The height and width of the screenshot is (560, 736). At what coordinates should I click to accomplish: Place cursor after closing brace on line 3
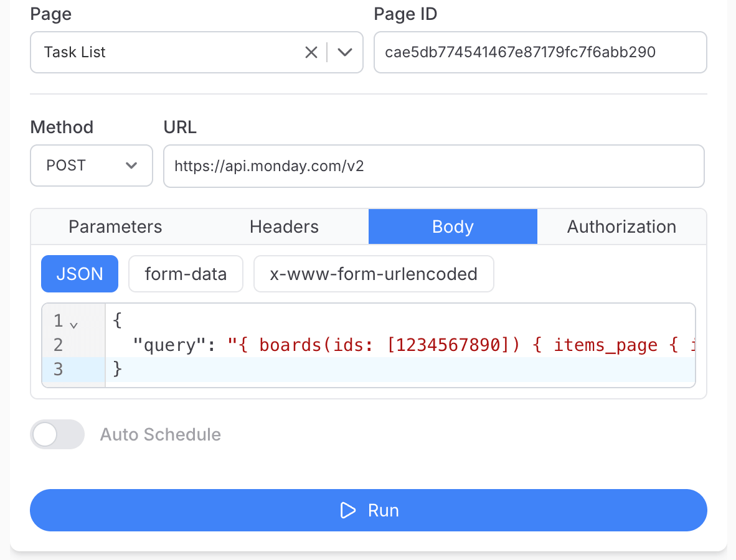124,370
